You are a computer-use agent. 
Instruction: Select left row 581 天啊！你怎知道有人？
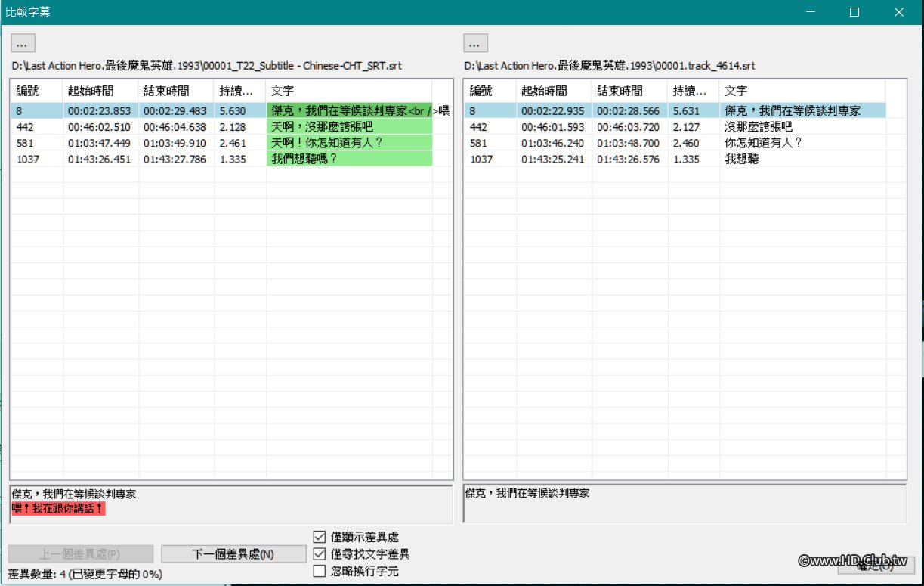click(221, 143)
